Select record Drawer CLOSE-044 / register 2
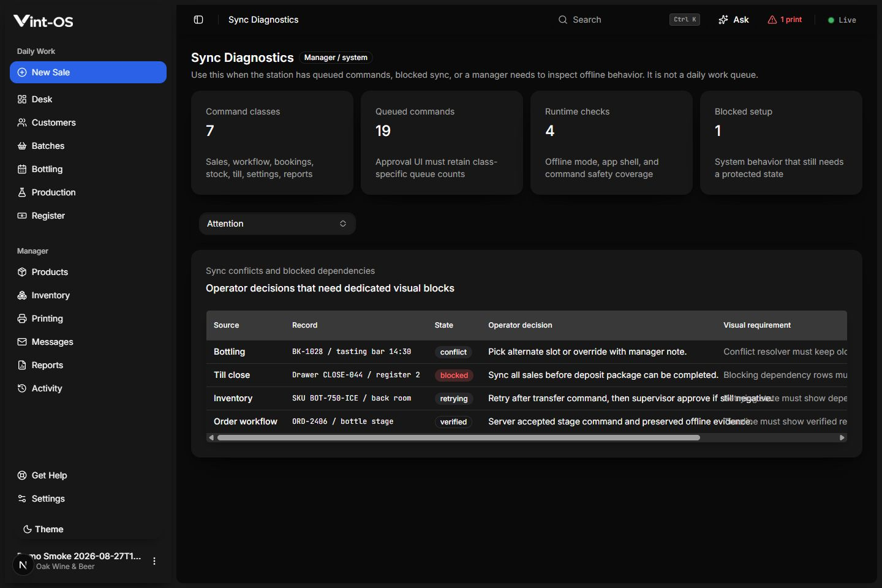Image resolution: width=882 pixels, height=588 pixels. click(356, 375)
